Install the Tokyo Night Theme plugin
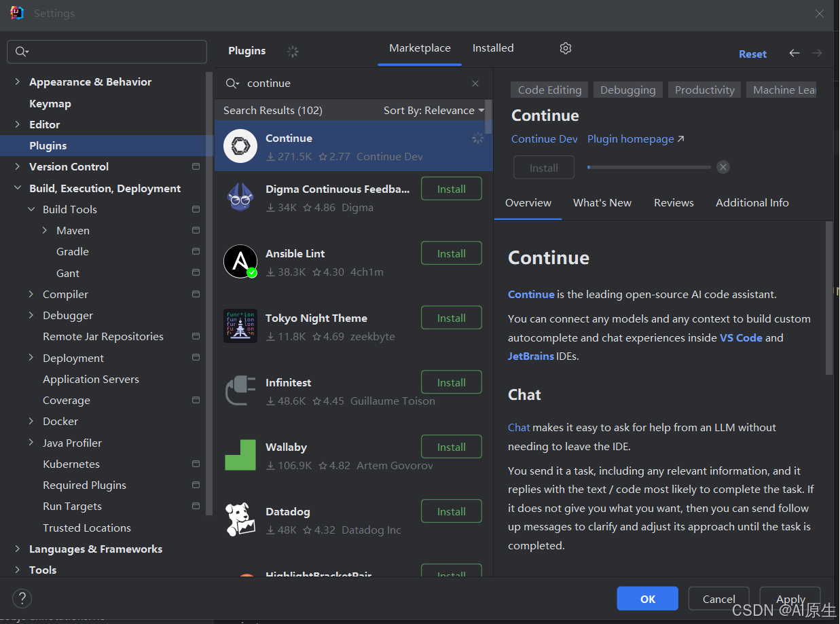840x624 pixels. tap(452, 318)
